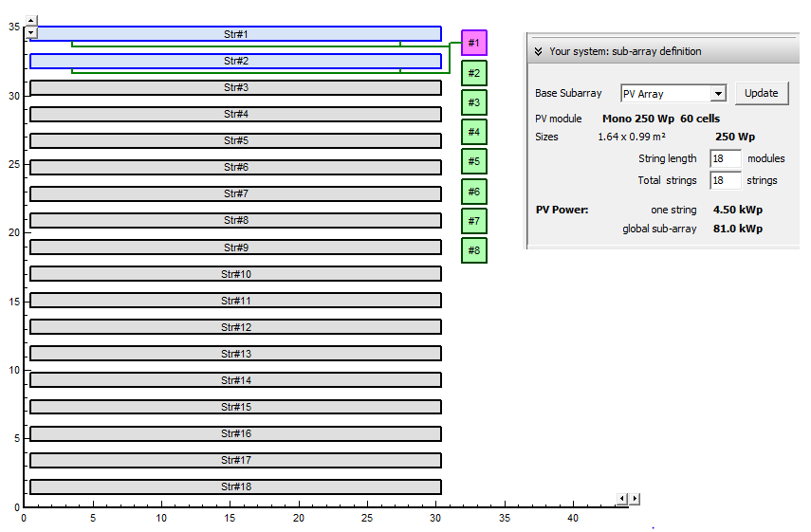Select string bar Str#13

(236, 354)
